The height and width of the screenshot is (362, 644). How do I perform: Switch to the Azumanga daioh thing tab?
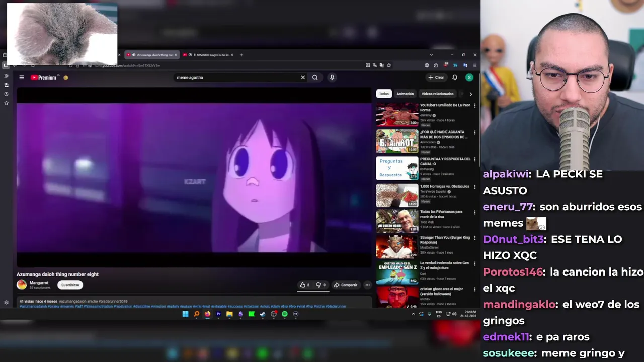pyautogui.click(x=151, y=55)
